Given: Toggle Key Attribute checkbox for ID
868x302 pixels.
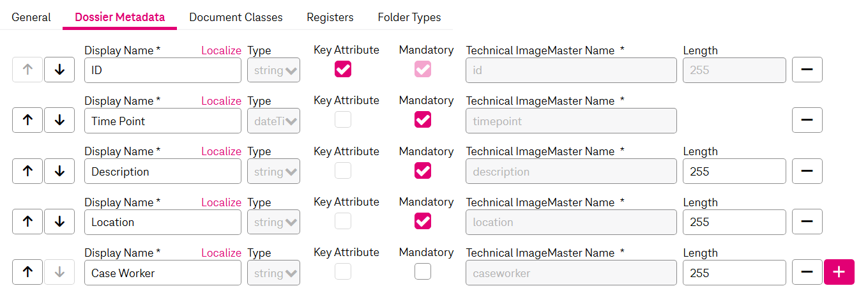Looking at the screenshot, I should (x=343, y=69).
